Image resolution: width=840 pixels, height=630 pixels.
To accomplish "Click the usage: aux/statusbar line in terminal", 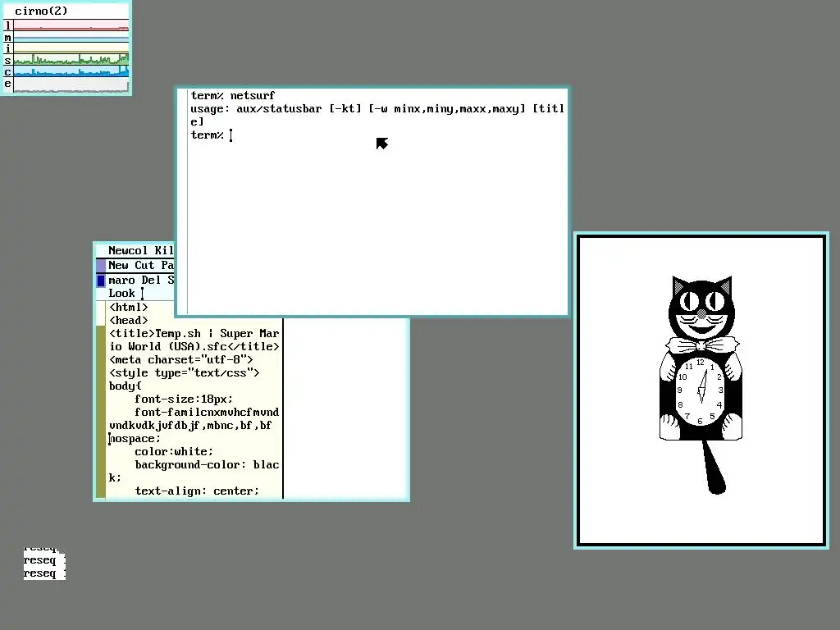I will point(377,109).
